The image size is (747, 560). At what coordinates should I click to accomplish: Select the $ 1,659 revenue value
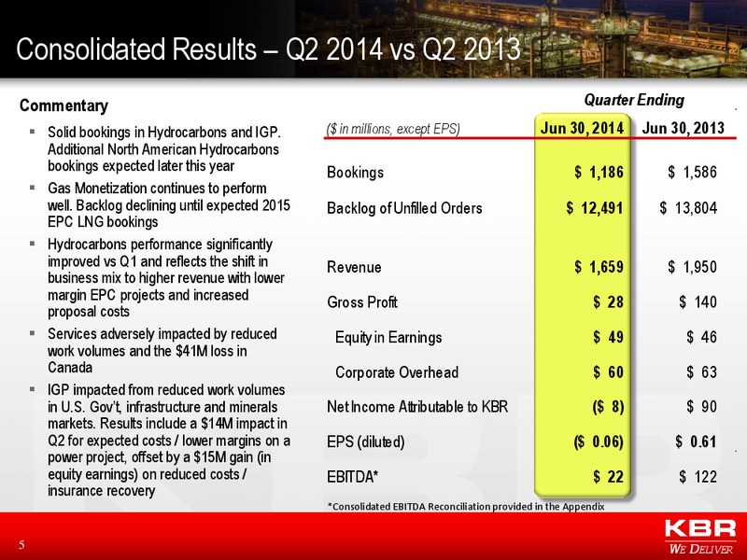[x=599, y=267]
